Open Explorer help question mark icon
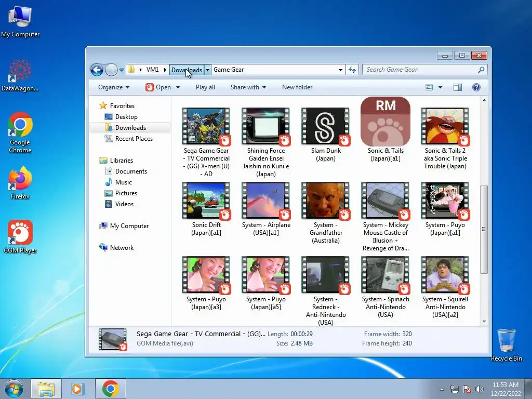The image size is (532, 399). (x=476, y=87)
